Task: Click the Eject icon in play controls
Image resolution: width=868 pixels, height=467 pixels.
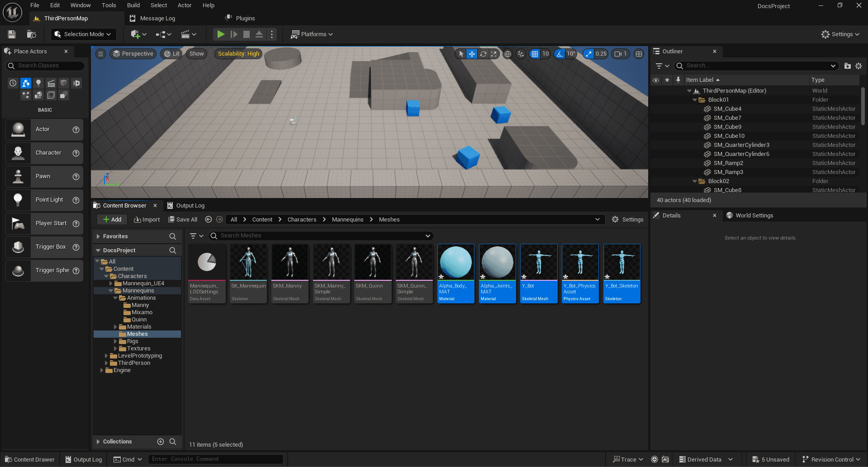Action: pyautogui.click(x=259, y=34)
